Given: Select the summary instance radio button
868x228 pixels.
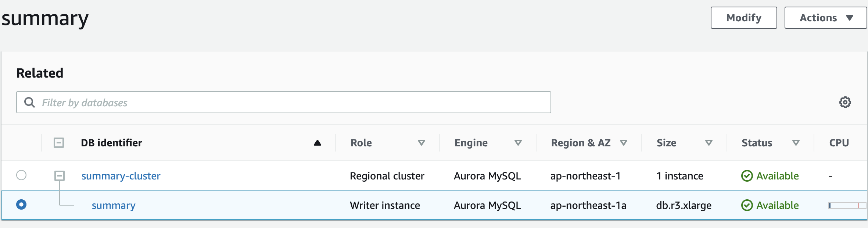Looking at the screenshot, I should (x=21, y=204).
